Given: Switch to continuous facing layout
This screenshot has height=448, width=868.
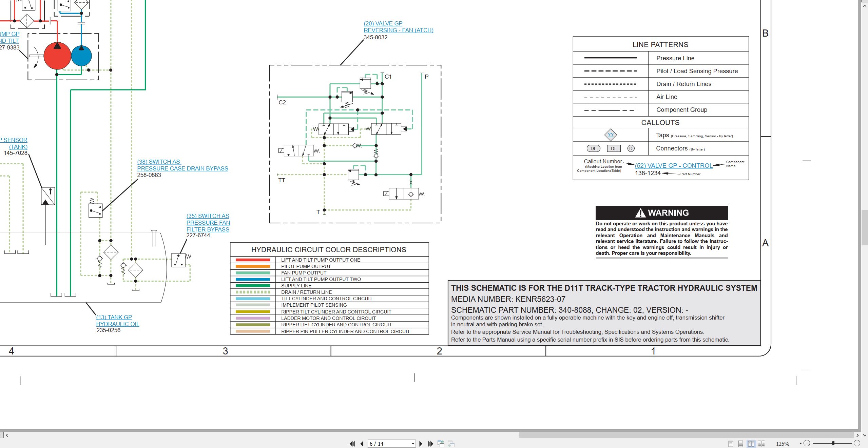Looking at the screenshot, I should point(761,444).
